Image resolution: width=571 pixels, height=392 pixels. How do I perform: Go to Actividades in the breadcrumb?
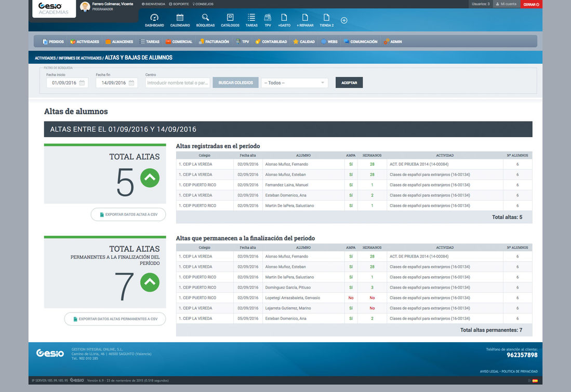(x=45, y=58)
